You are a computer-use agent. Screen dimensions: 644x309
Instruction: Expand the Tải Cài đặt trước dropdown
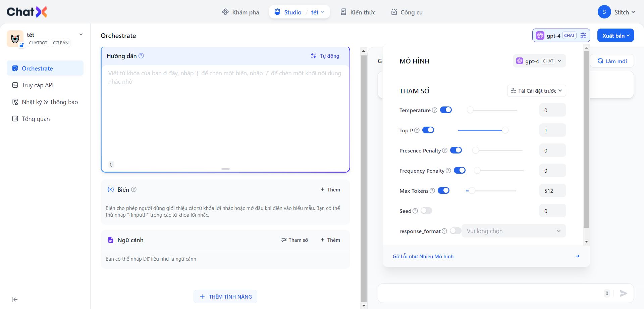click(536, 91)
